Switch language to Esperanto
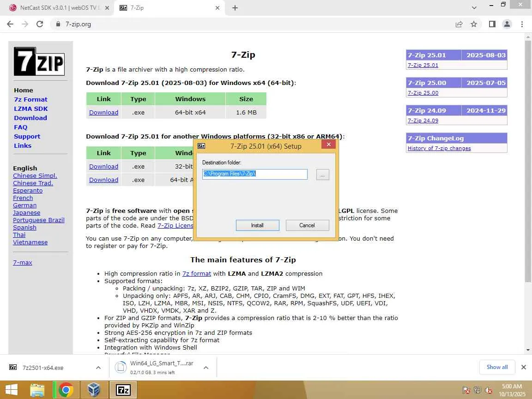 [28, 190]
